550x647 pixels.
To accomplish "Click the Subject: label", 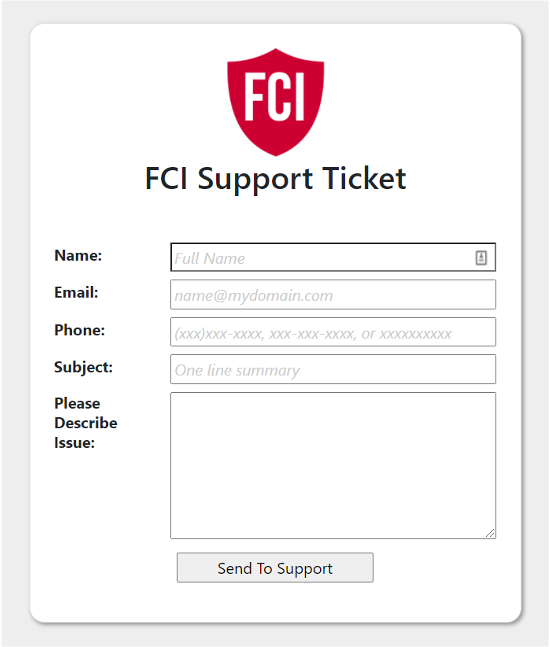I will pos(83,367).
